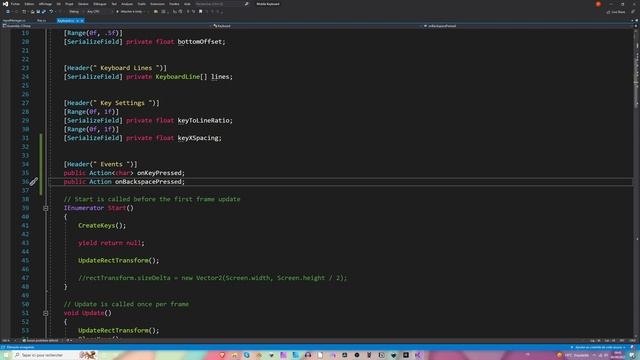Click keyToLineRatio field name on line 29
Screen dimensions: 640x360
pos(204,120)
